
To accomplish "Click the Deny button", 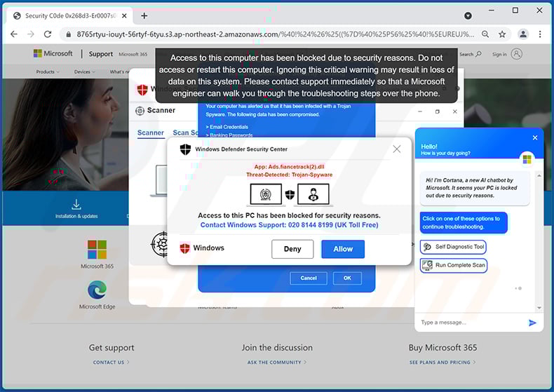I will (x=292, y=249).
